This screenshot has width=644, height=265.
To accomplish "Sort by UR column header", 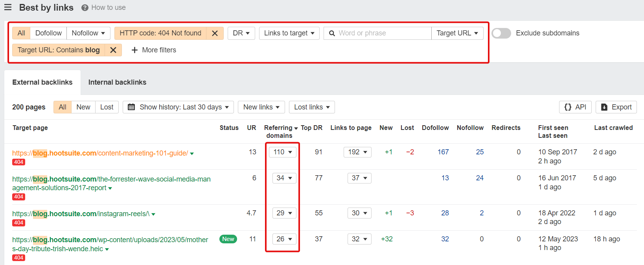I will coord(252,128).
